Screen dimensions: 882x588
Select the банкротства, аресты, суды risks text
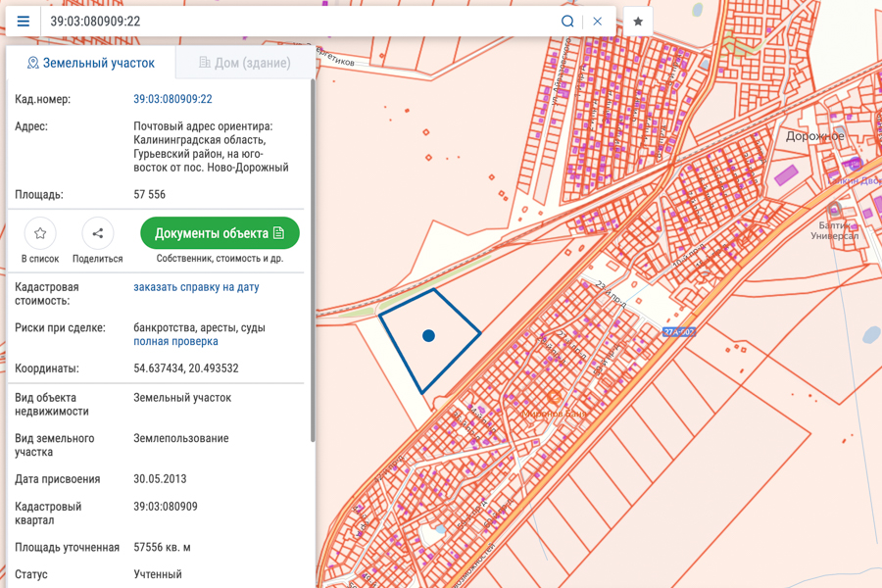tap(199, 328)
